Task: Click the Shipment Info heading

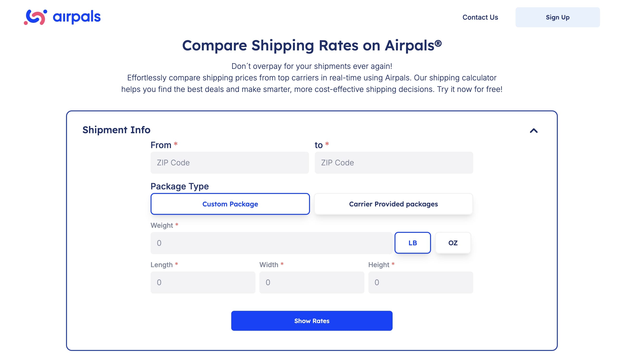Action: [x=116, y=130]
